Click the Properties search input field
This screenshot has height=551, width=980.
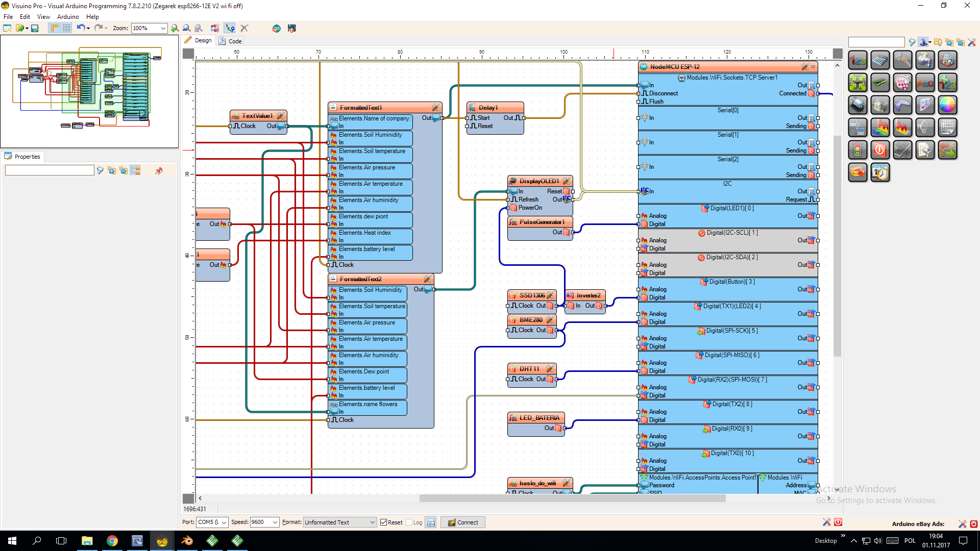[x=50, y=170]
